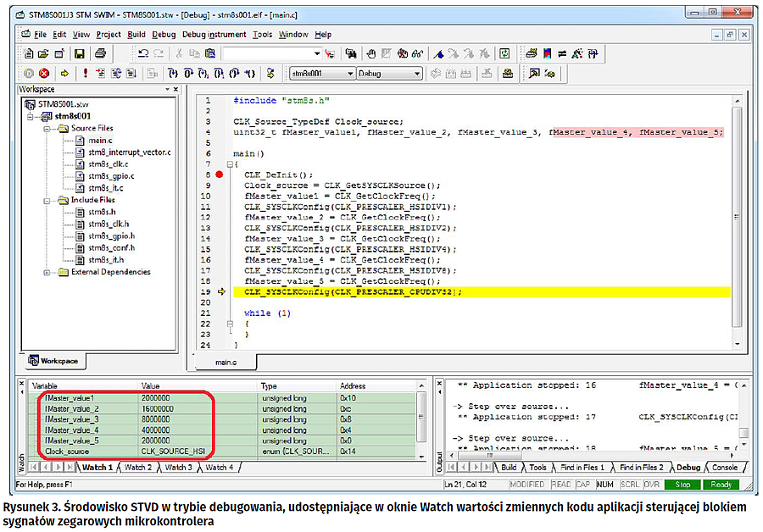Click the Print icon in the toolbar
Screen dimensions: 763x532
click(101, 53)
